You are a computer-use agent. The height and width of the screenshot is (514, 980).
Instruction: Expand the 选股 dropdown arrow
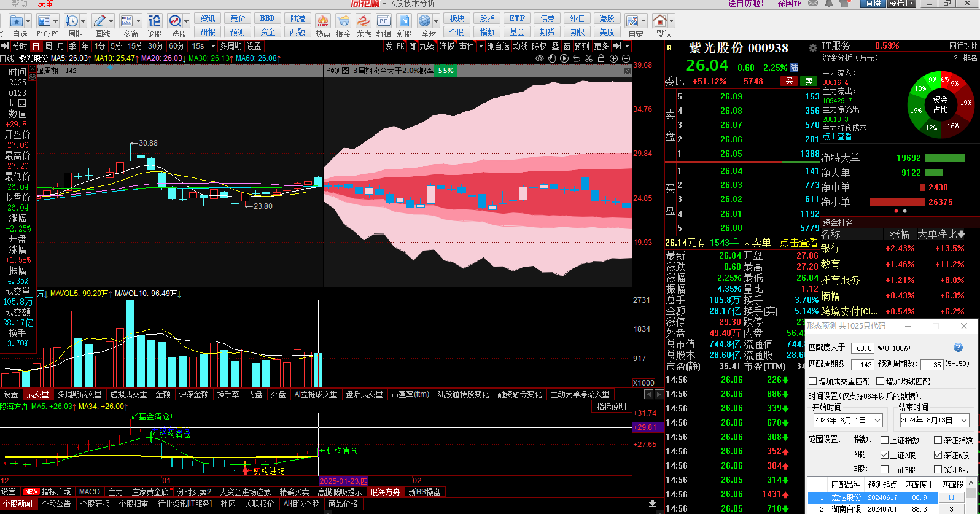tap(187, 21)
